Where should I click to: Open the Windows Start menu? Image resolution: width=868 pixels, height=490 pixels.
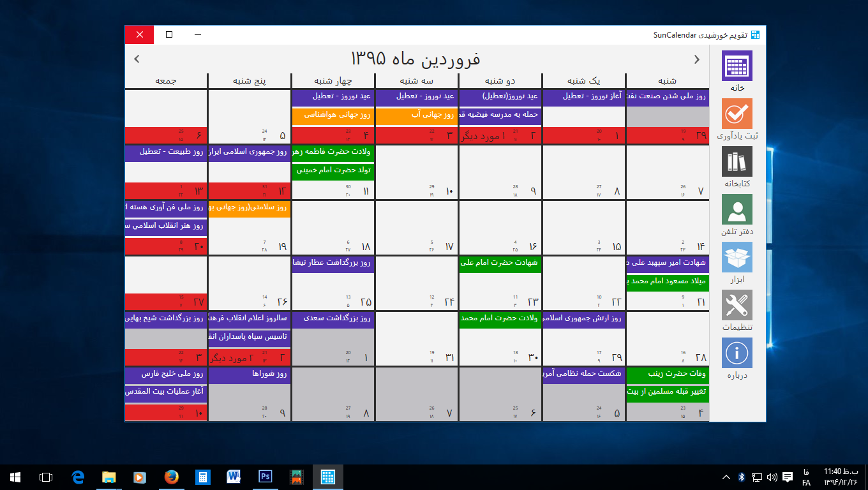pyautogui.click(x=15, y=477)
